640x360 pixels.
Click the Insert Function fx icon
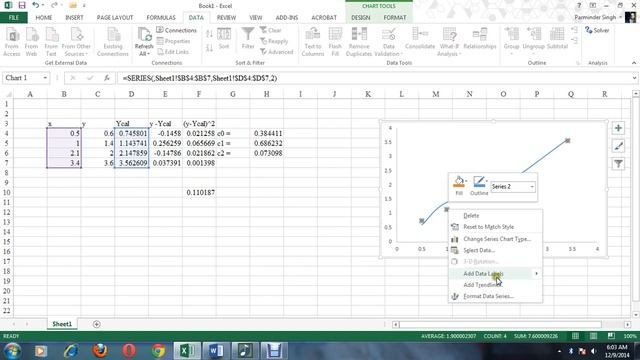107,78
